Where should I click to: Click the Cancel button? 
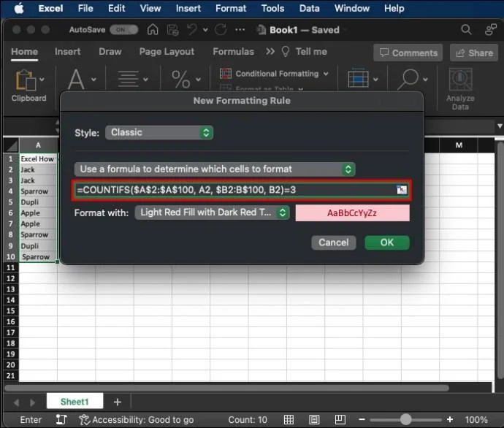pos(333,242)
